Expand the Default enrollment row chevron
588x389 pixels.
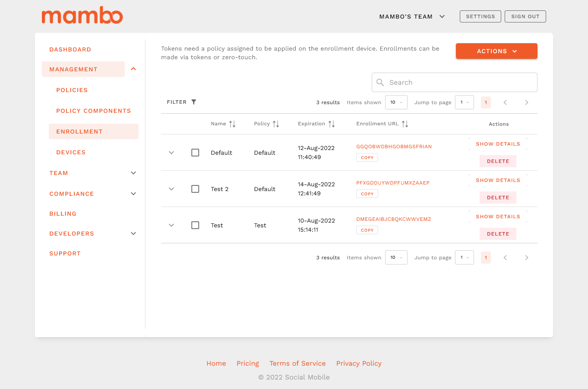coord(171,153)
